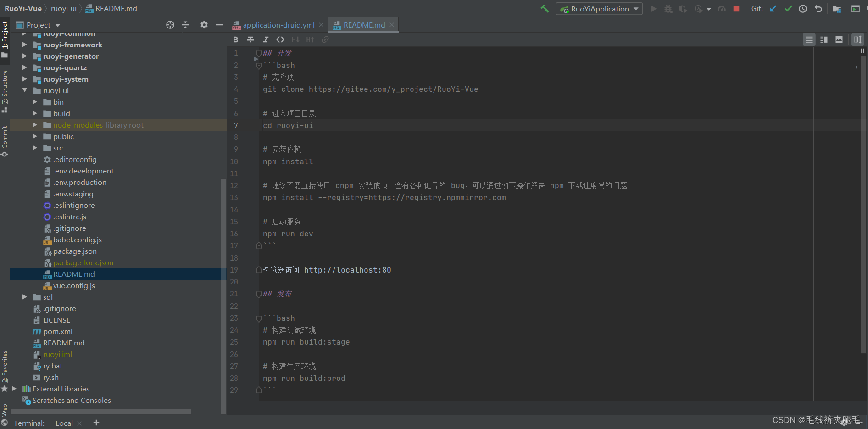The width and height of the screenshot is (868, 429).
Task: Expand the ruoyi-generator module
Action: pyautogui.click(x=25, y=56)
